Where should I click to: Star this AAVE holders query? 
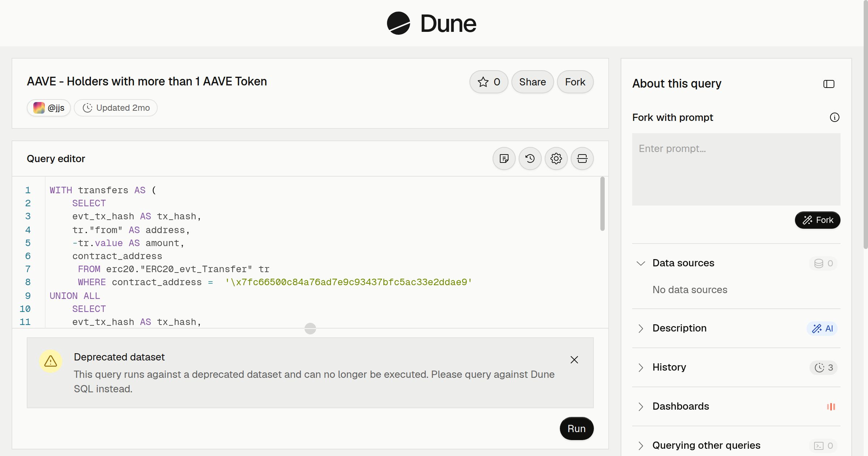(489, 82)
